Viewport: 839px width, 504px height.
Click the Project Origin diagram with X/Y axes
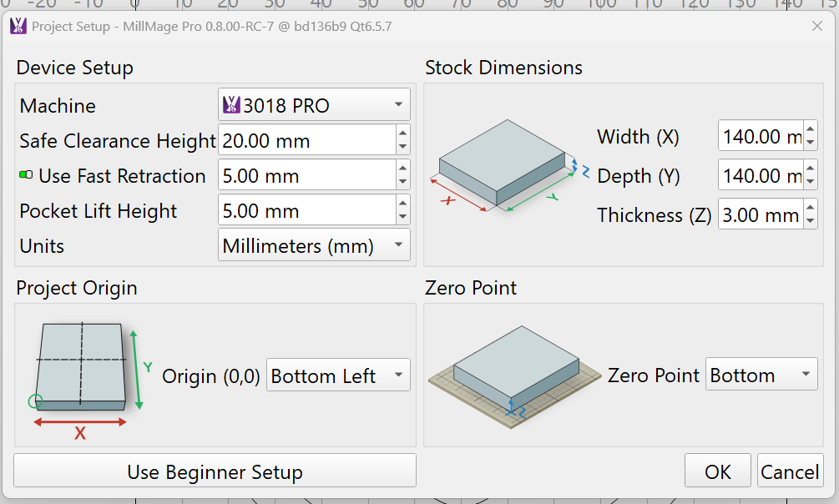[x=91, y=380]
